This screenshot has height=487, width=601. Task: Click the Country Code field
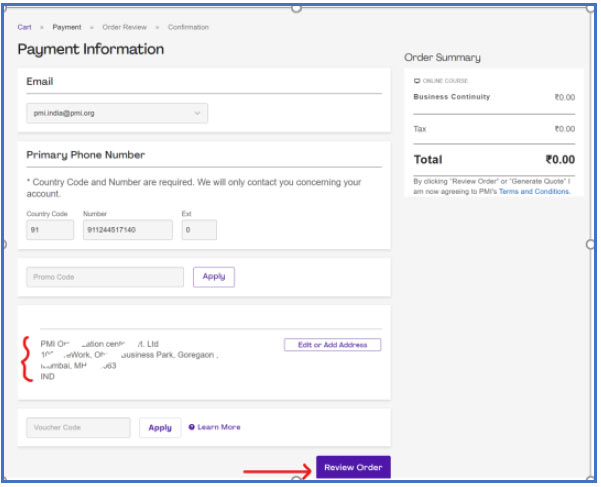(x=50, y=230)
